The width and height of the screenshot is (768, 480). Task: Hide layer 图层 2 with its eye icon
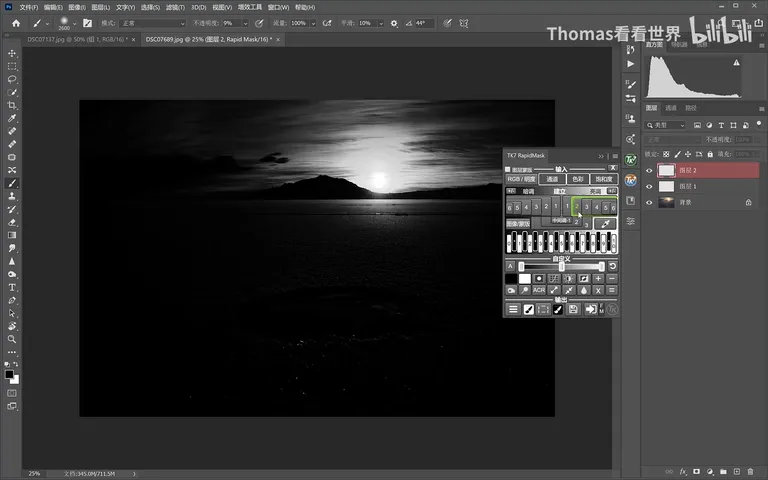click(x=649, y=170)
